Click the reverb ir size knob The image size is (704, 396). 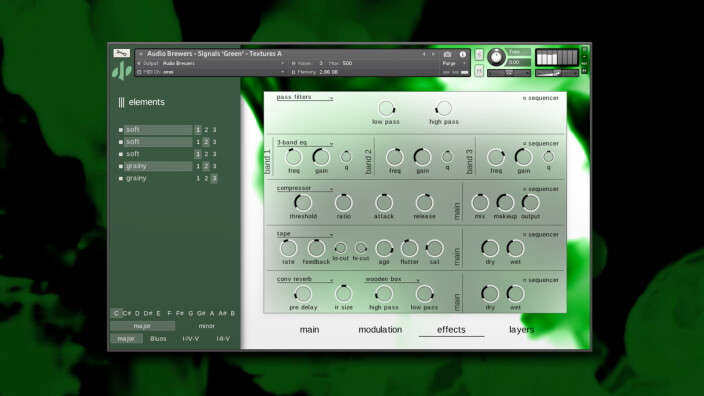(x=343, y=294)
